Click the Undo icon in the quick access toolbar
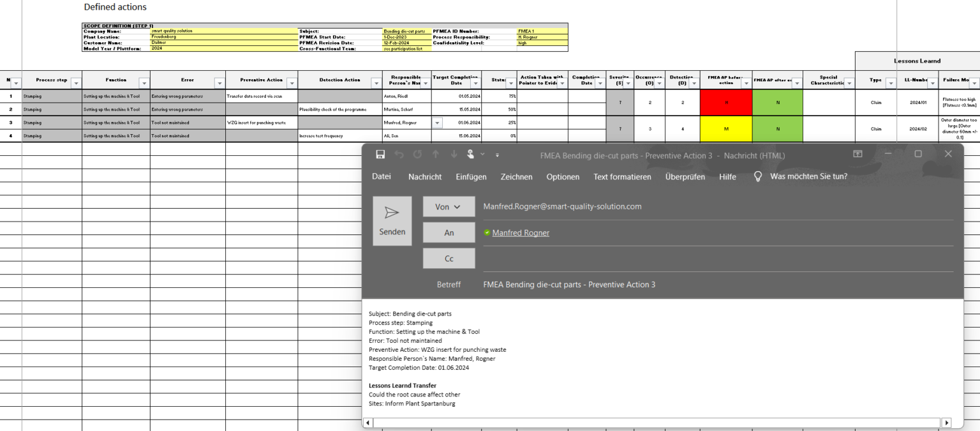The width and height of the screenshot is (980, 431). point(399,155)
